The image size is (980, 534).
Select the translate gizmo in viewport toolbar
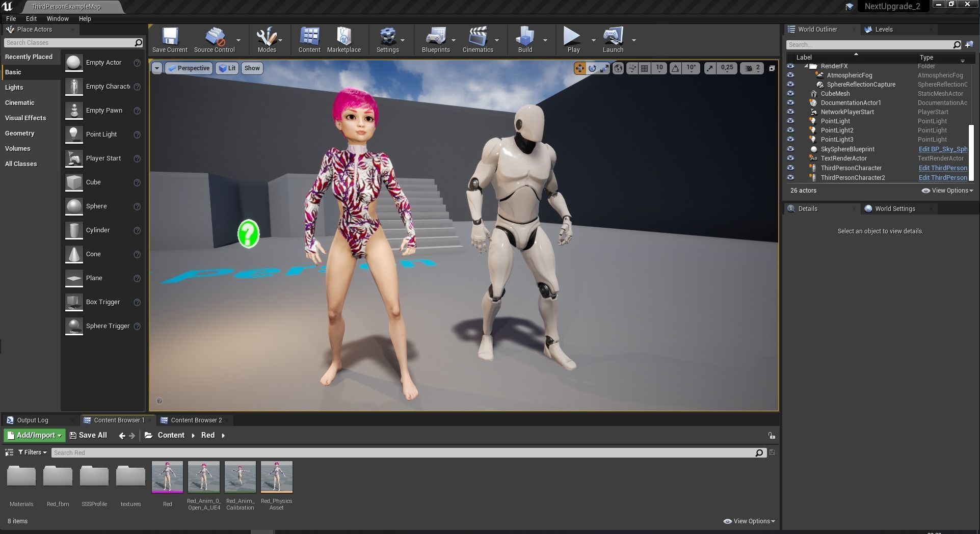(579, 68)
